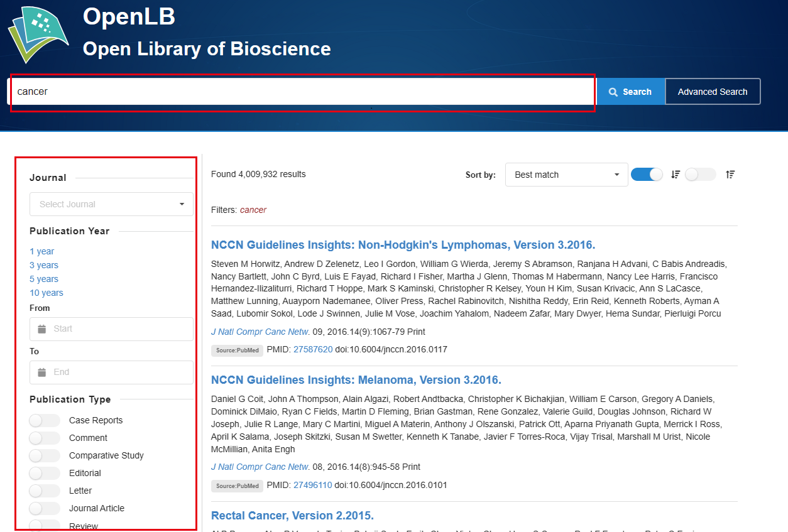The width and height of the screenshot is (788, 532).
Task: Expand the Sort by Best match dropdown
Action: click(566, 175)
